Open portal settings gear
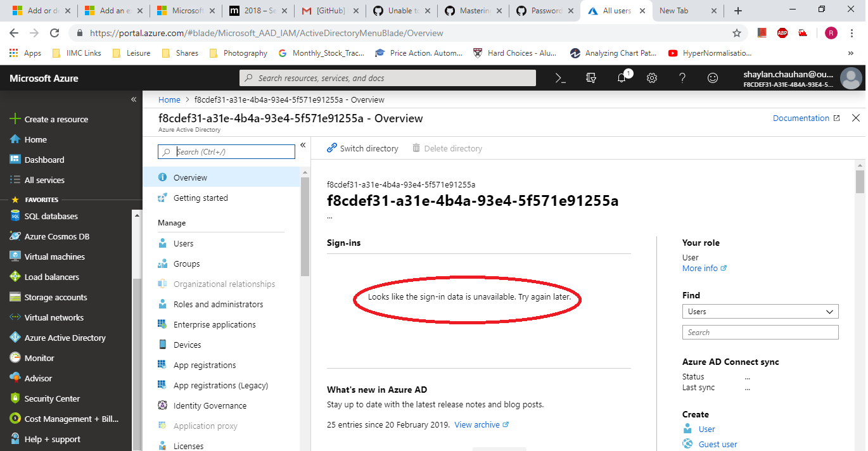 coord(652,78)
